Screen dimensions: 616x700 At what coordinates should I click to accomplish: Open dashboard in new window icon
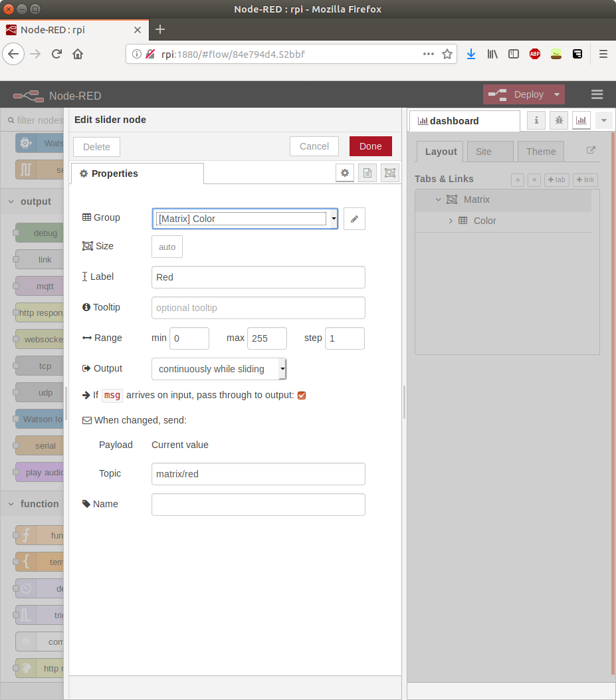(x=591, y=150)
